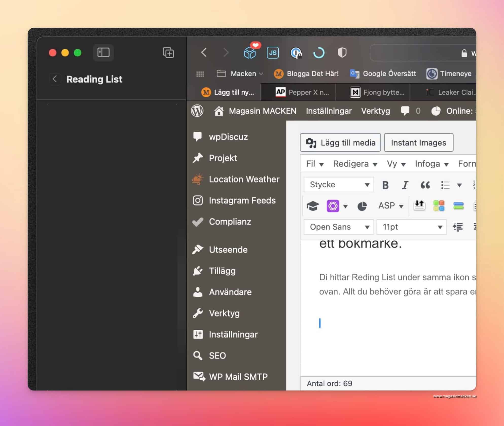The width and height of the screenshot is (504, 426).
Task: Click the pie chart toolbar icon
Action: click(x=362, y=206)
